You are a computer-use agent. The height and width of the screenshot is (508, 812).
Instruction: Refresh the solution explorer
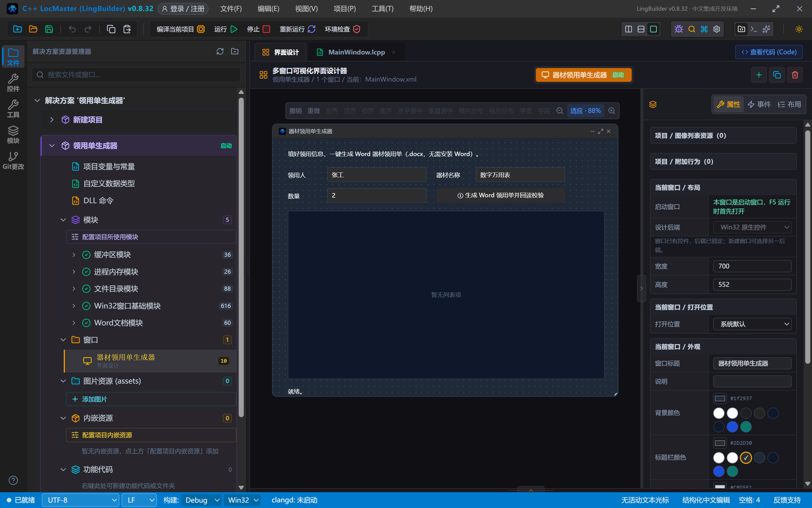(x=220, y=51)
